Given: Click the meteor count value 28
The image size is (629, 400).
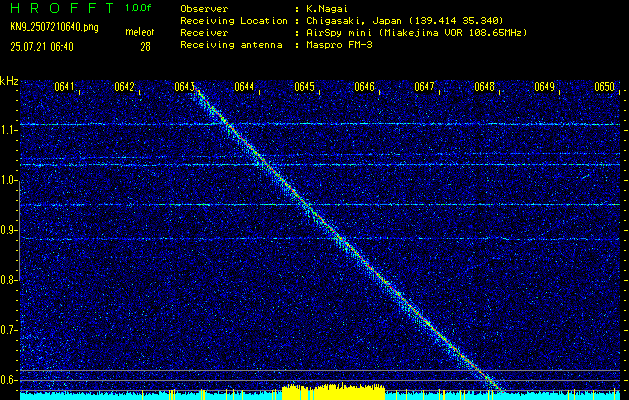Looking at the screenshot, I should [x=145, y=47].
